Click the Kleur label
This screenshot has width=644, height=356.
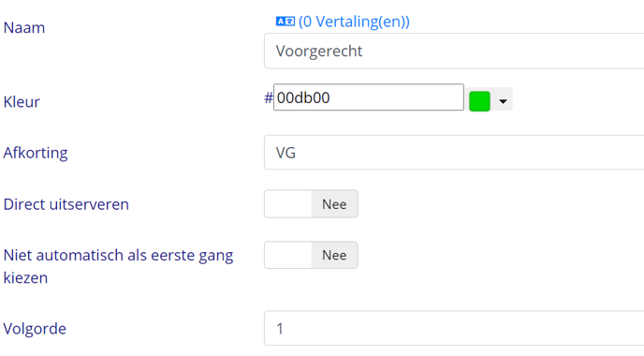click(x=22, y=102)
